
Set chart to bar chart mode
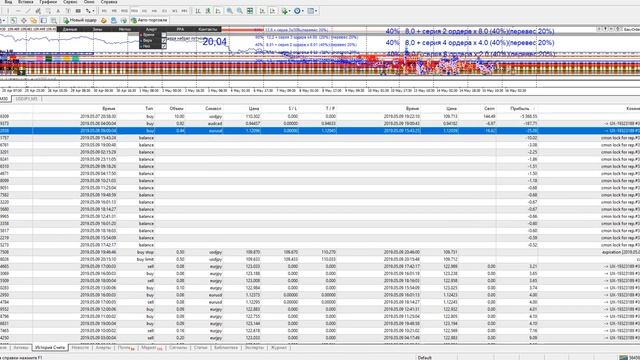click(x=198, y=11)
